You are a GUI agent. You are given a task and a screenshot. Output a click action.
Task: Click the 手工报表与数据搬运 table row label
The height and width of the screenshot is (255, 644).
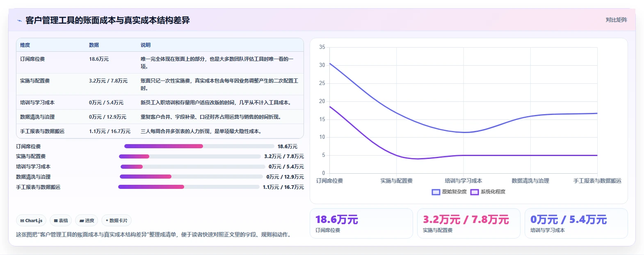coord(42,131)
